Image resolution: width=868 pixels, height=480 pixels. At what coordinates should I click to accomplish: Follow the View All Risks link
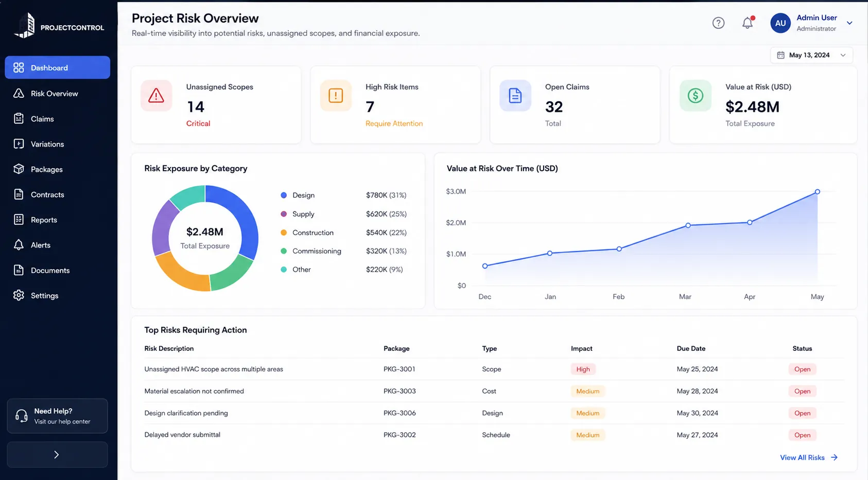809,457
